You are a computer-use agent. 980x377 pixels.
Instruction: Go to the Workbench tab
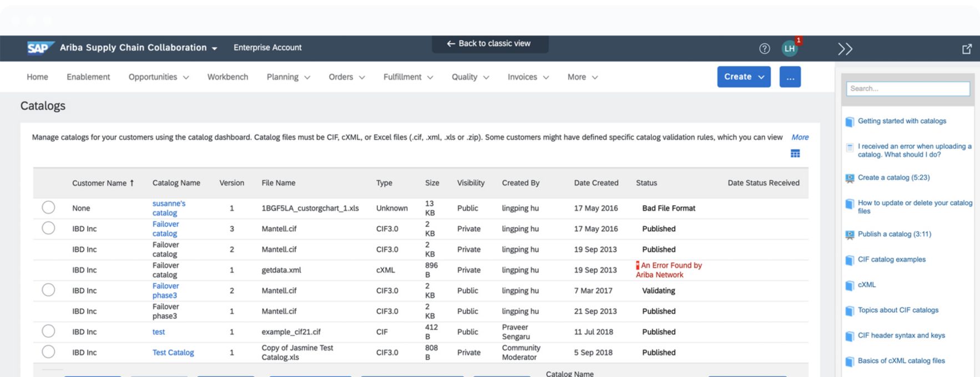(228, 77)
